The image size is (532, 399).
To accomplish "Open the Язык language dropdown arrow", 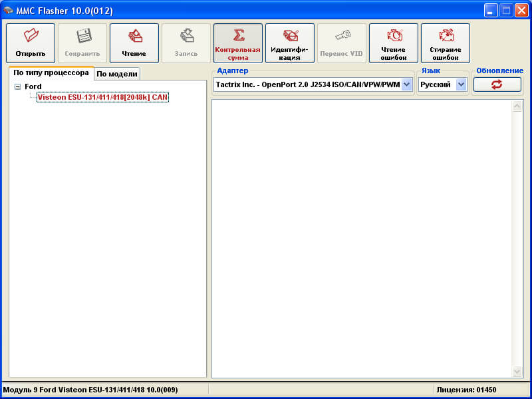I will click(461, 84).
